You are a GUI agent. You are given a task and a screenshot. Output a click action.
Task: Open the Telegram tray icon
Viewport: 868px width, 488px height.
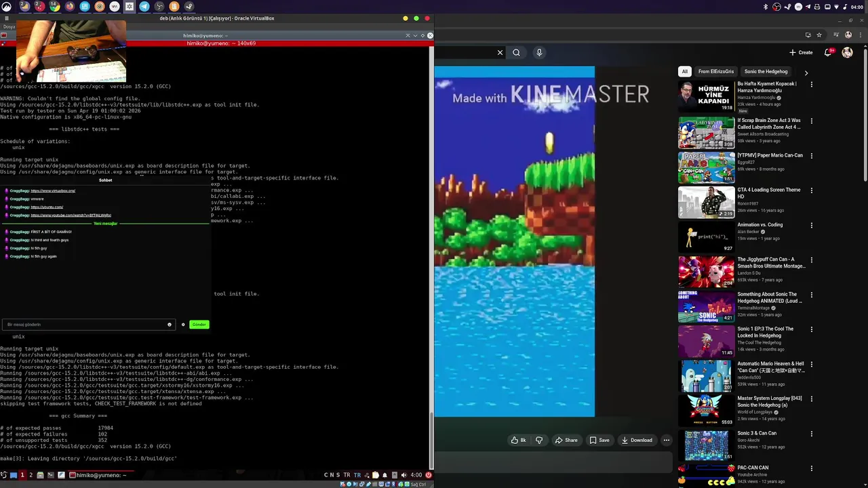click(x=808, y=7)
